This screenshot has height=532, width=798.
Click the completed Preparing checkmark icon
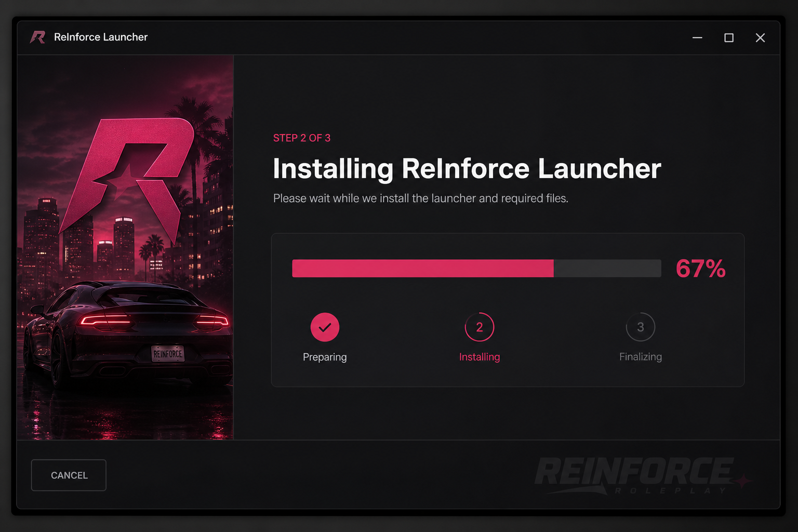tap(325, 327)
